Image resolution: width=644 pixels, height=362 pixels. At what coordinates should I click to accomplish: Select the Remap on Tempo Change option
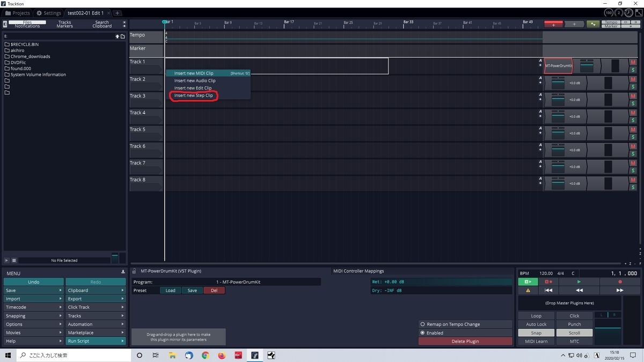(465, 324)
